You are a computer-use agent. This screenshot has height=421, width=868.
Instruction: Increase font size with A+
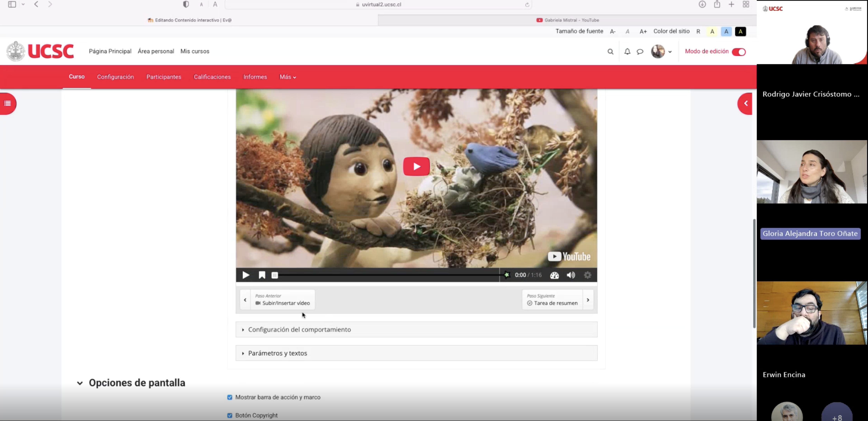tap(643, 31)
